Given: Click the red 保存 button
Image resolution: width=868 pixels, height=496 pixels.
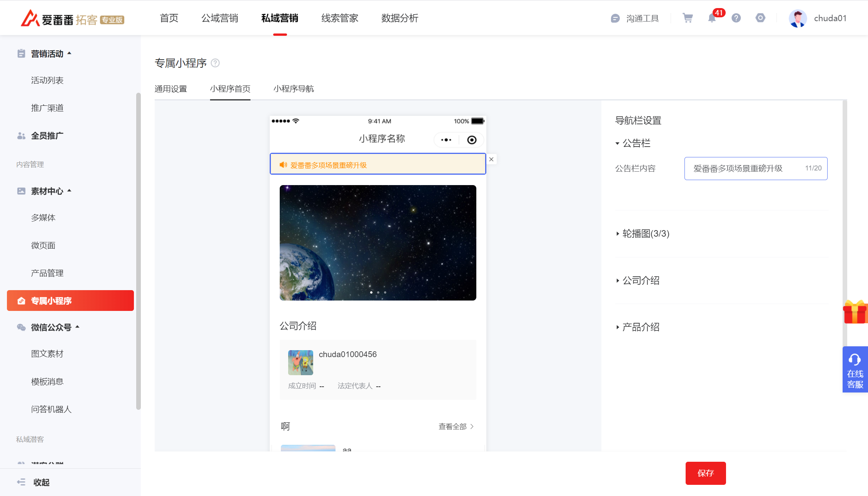Looking at the screenshot, I should (x=706, y=473).
